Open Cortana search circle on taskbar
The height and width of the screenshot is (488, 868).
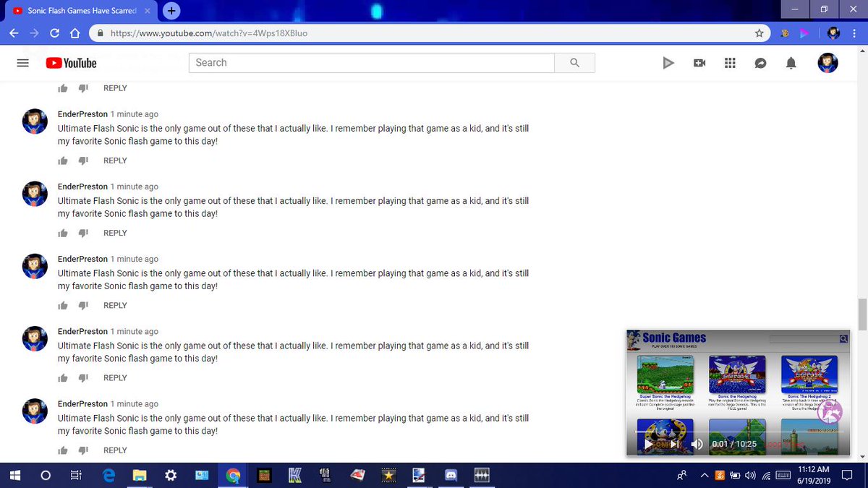pyautogui.click(x=46, y=475)
